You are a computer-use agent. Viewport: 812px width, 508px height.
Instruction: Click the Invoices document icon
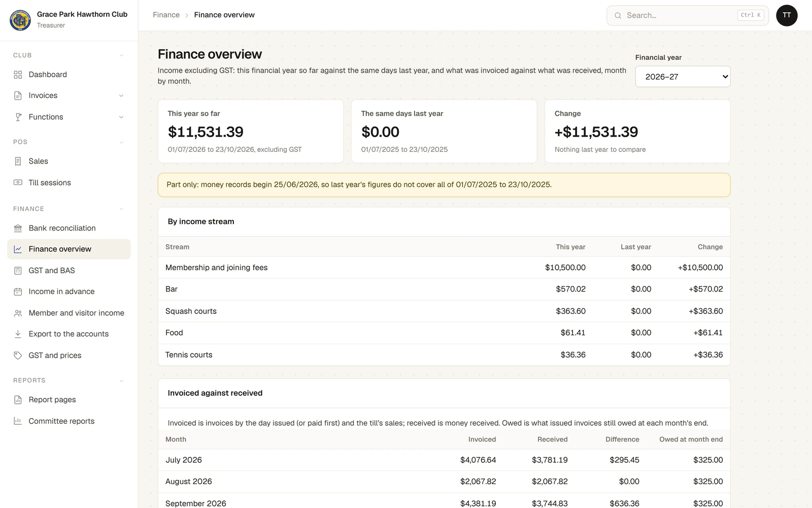(x=18, y=96)
